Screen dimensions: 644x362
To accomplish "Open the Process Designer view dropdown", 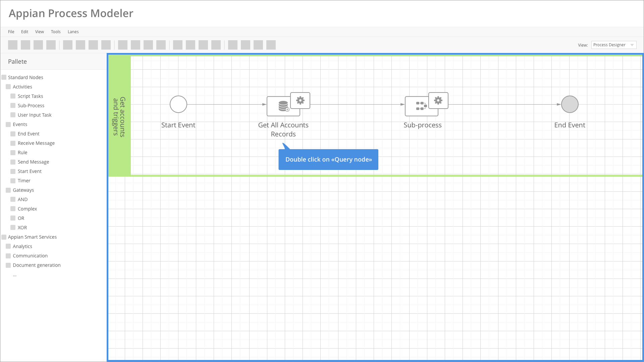I will [x=613, y=45].
